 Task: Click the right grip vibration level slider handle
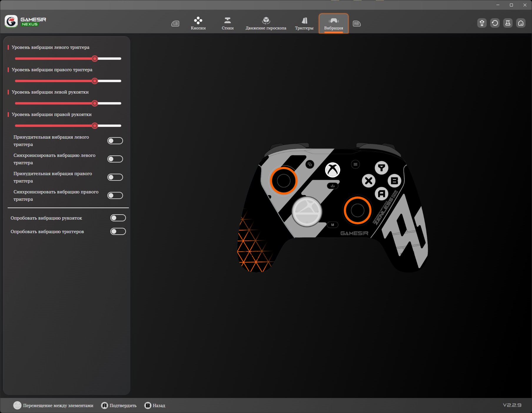click(x=95, y=126)
